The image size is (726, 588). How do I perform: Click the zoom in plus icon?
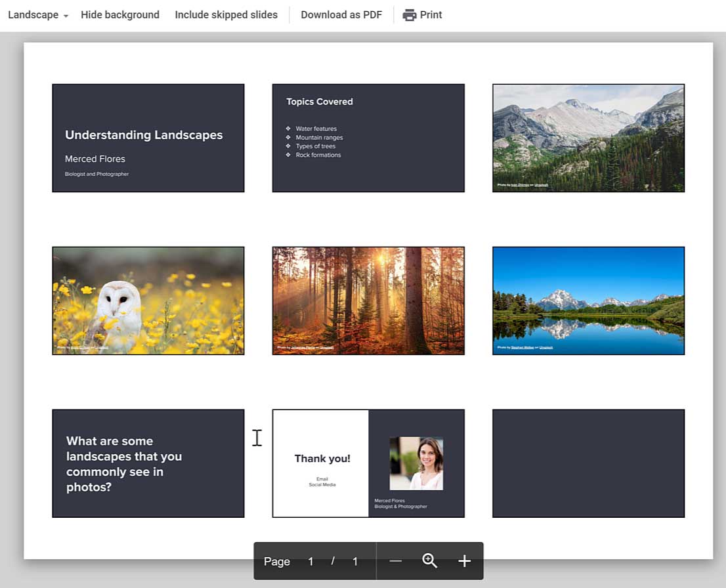click(x=465, y=561)
